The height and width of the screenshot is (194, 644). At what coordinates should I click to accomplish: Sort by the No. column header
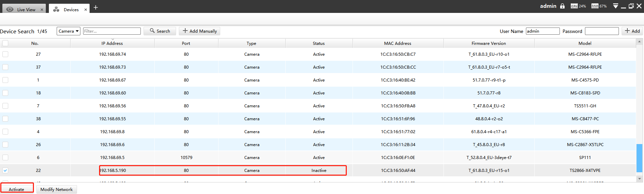point(35,43)
